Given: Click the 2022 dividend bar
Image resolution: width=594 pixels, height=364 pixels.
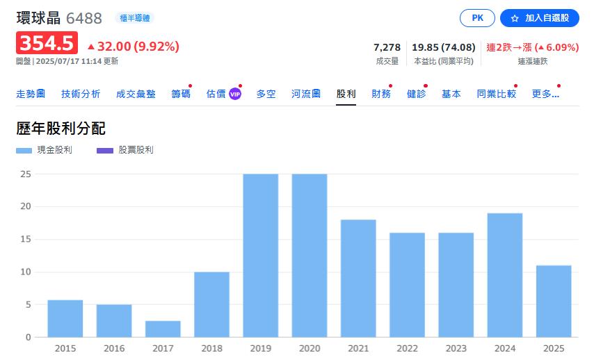Looking at the screenshot, I should point(407,285).
